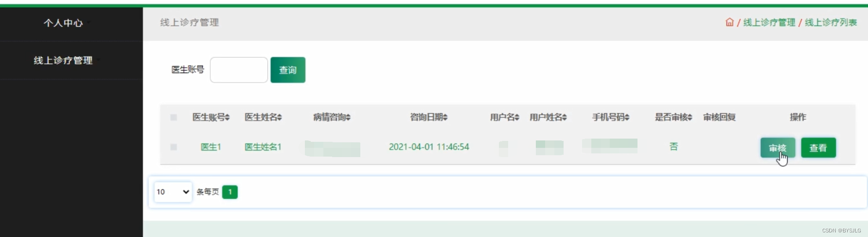Click the 查看 button for 医生1
The image size is (868, 237).
818,148
